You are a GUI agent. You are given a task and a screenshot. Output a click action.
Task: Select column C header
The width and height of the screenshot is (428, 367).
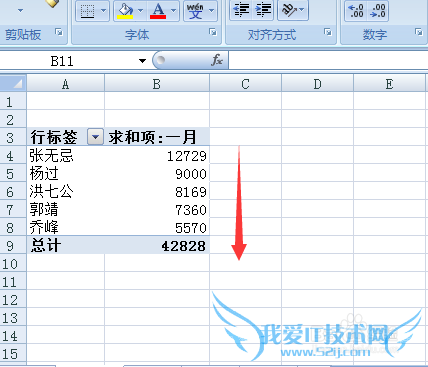(x=245, y=84)
